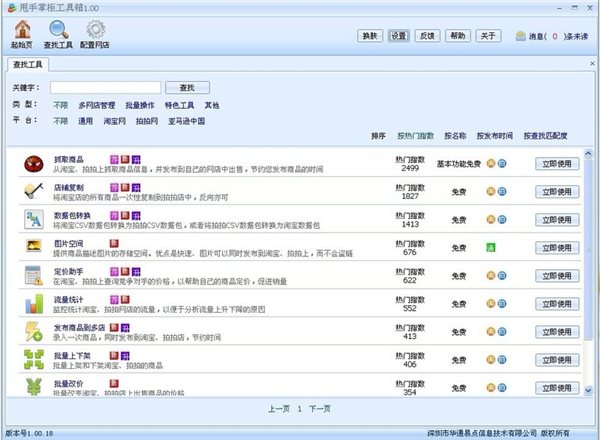Click the red platform badge beside 图片空间
600x440 pixels.
114,243
